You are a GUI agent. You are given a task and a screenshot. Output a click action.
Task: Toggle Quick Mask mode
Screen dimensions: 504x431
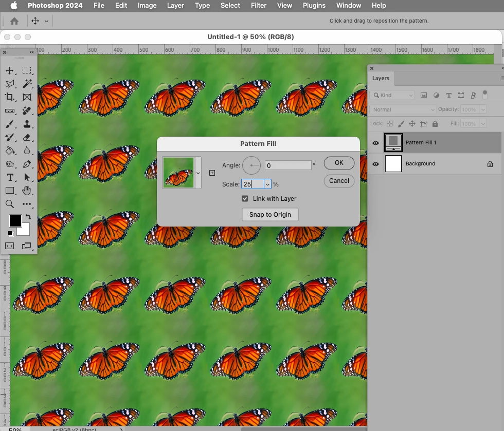coord(10,246)
